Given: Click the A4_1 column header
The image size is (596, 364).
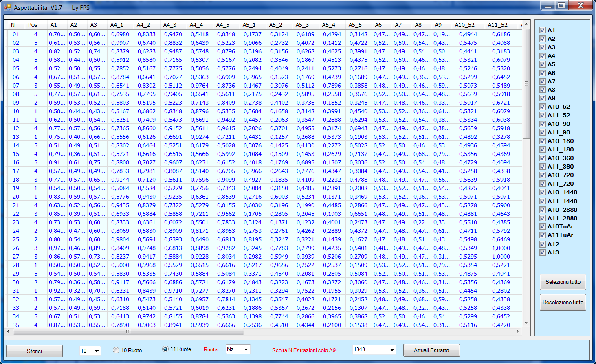Looking at the screenshot, I should (121, 25).
